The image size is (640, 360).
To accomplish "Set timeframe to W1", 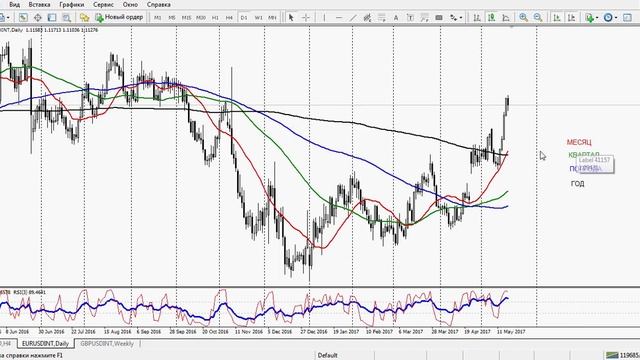I will coord(258,18).
